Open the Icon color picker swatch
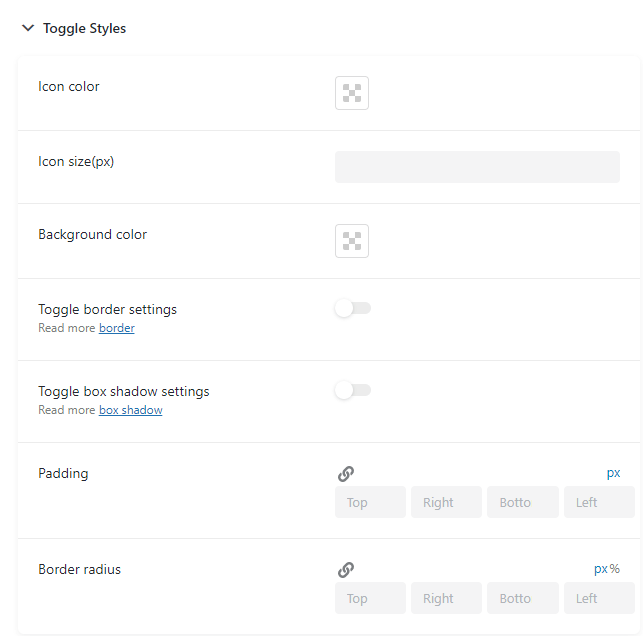 pyautogui.click(x=352, y=93)
